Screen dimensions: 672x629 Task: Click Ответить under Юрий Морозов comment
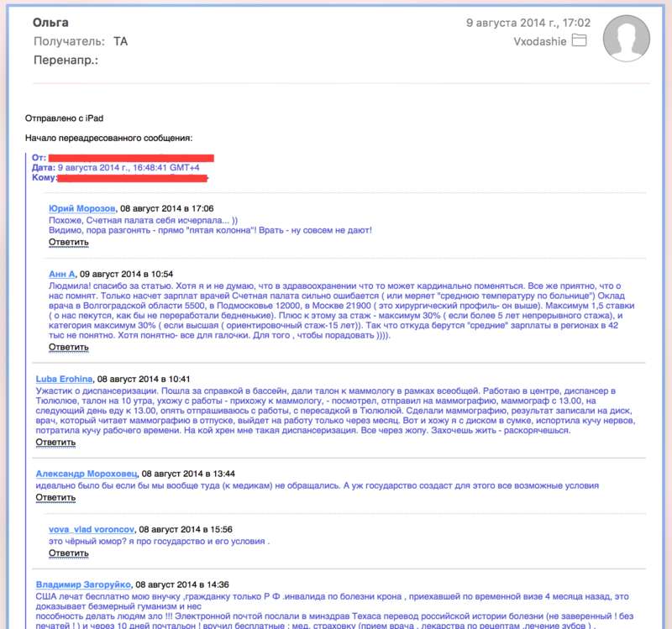point(69,243)
